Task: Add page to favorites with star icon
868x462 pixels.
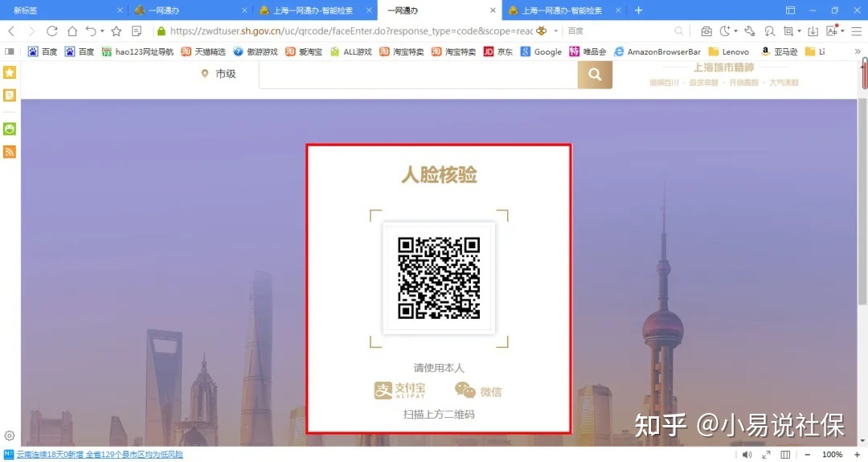Action: click(x=117, y=31)
